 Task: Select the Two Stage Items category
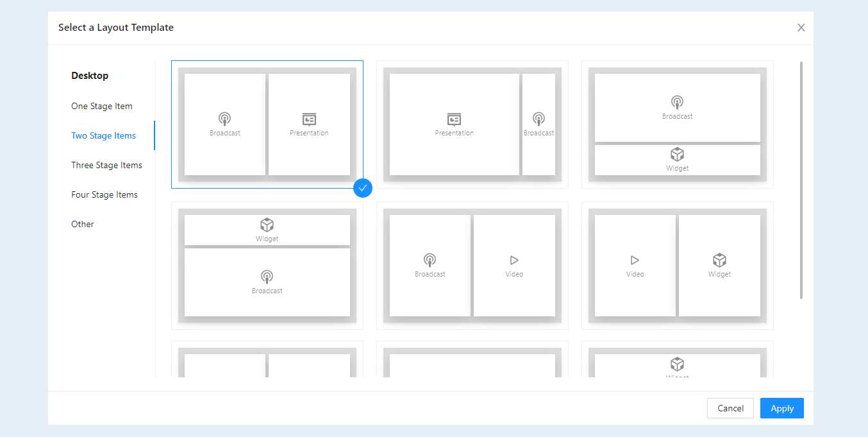point(104,135)
